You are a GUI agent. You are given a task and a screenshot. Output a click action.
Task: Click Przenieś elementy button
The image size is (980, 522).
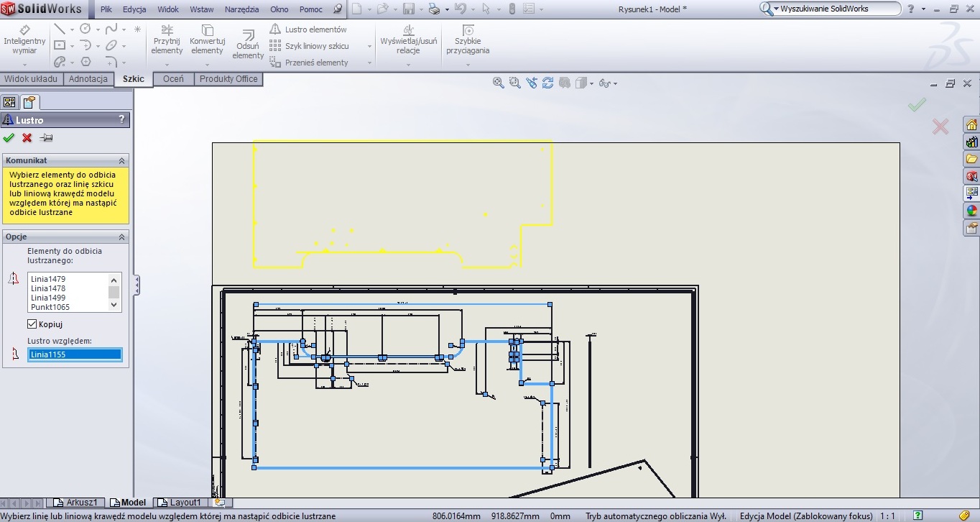pos(309,63)
